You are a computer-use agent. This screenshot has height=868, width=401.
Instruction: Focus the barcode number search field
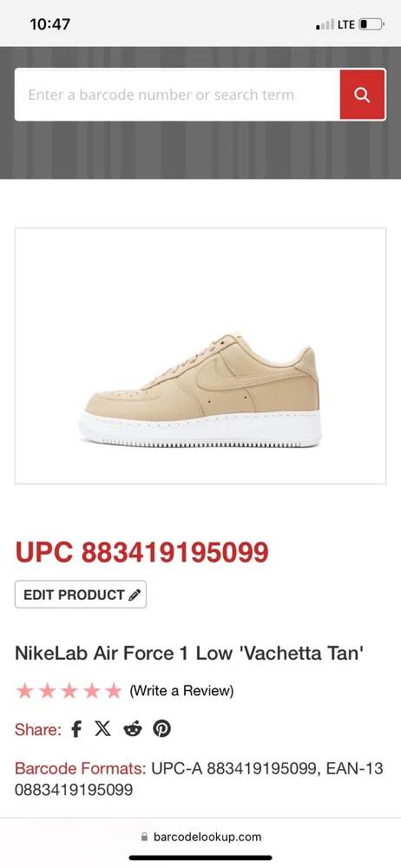177,95
